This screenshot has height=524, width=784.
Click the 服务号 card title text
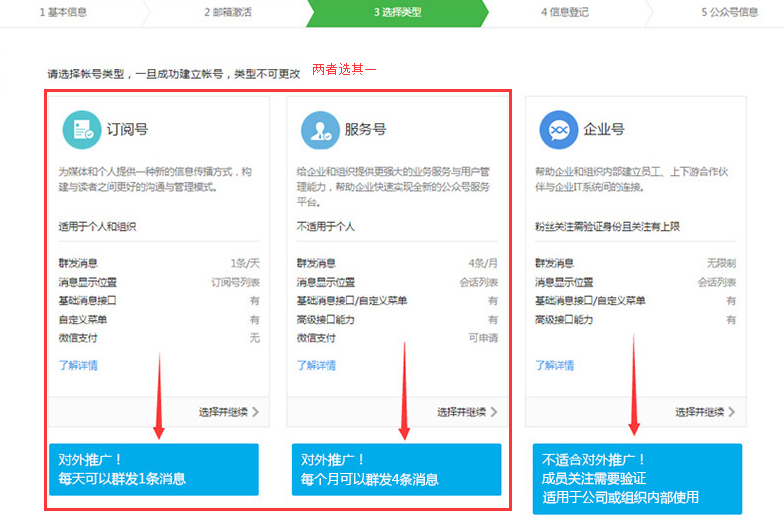coord(365,130)
